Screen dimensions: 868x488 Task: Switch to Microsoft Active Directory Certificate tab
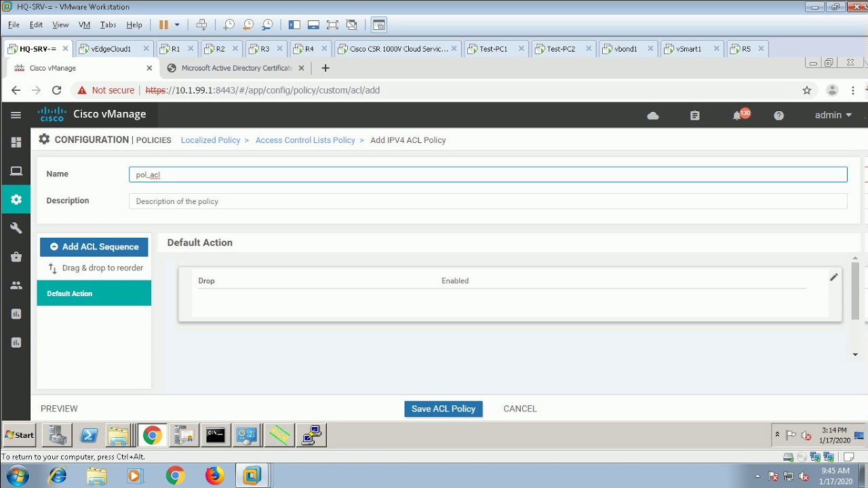[237, 68]
